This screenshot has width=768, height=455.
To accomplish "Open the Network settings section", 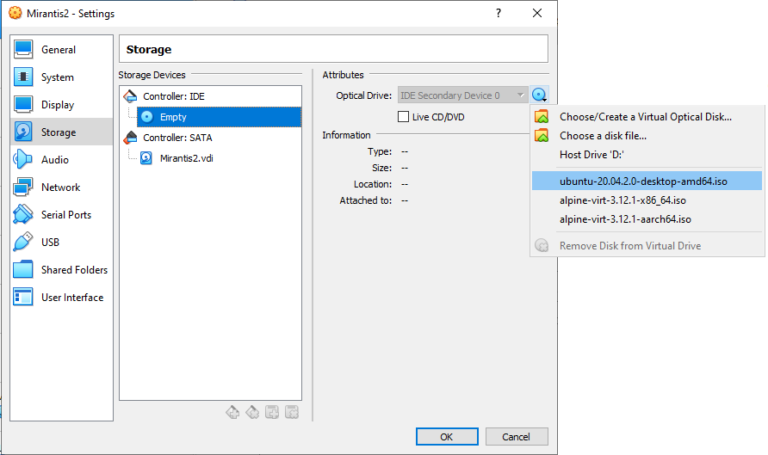I will tap(60, 187).
